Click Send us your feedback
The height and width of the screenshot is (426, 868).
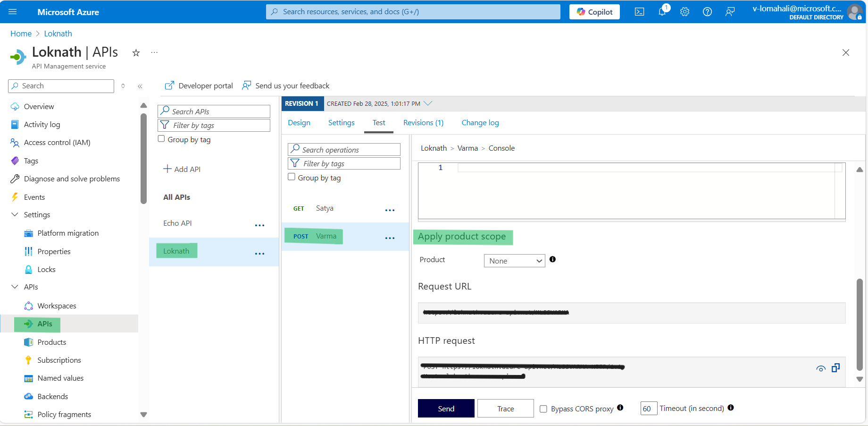[285, 86]
